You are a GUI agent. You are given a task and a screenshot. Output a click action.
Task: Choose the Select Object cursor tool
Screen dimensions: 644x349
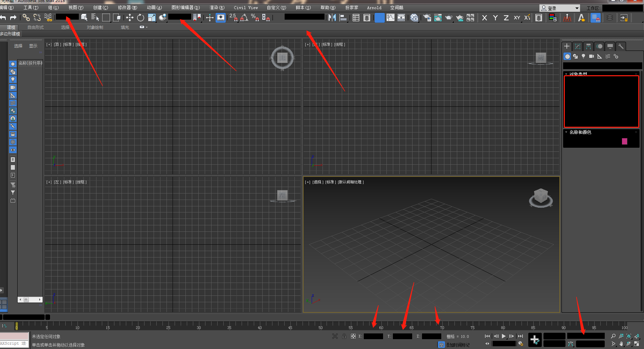click(84, 18)
